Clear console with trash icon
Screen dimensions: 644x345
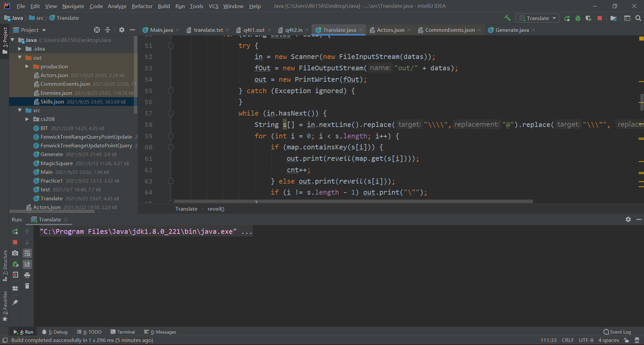click(27, 286)
